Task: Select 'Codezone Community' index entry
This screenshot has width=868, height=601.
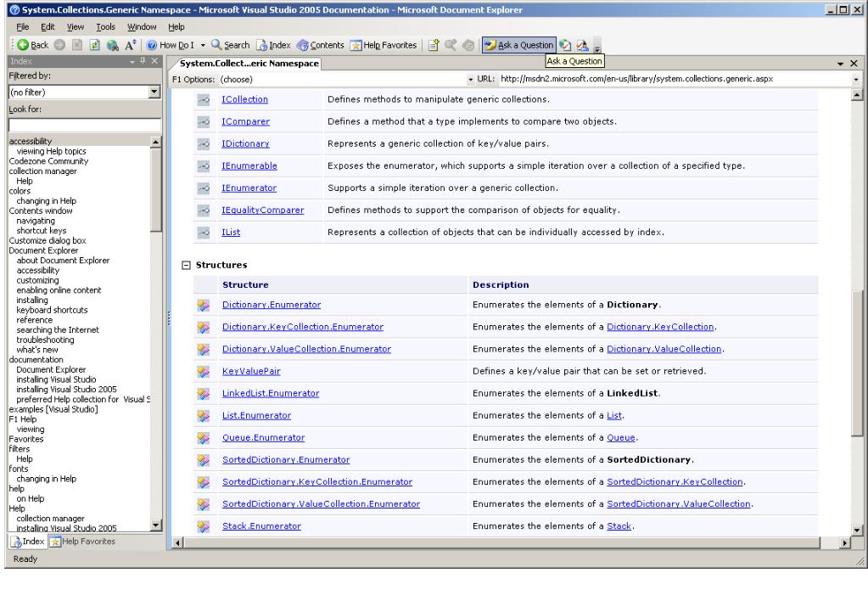Action: (x=48, y=161)
